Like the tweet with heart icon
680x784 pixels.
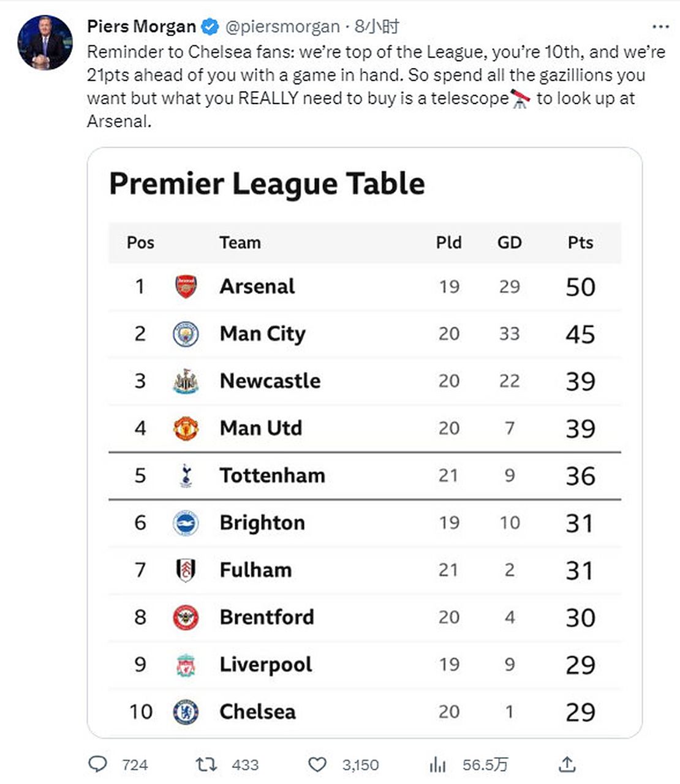point(317,764)
